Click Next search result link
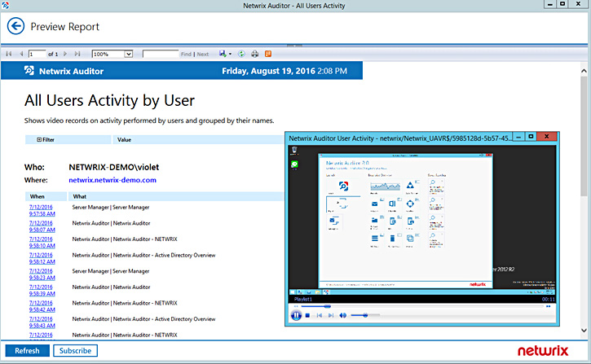Image resolution: width=591 pixels, height=364 pixels. click(x=203, y=55)
